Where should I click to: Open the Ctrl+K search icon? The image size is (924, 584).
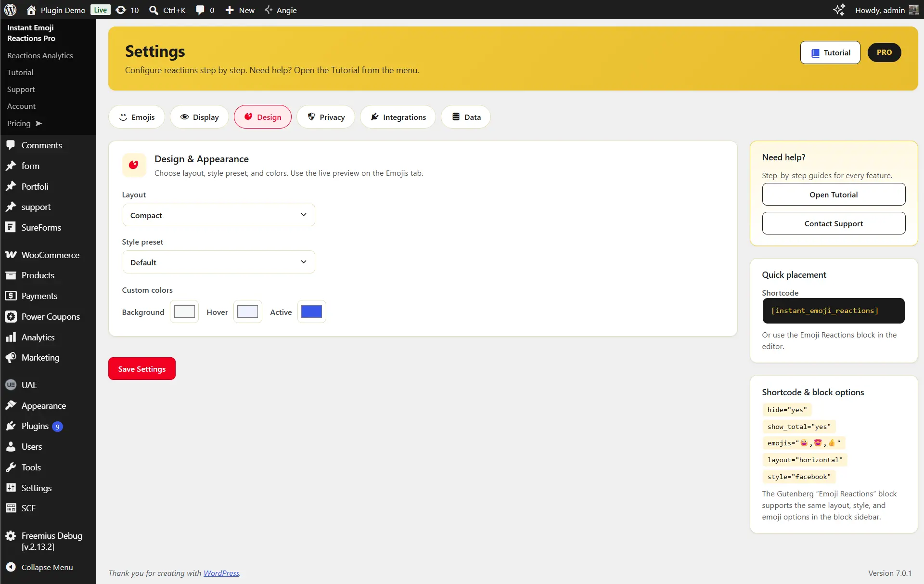tap(154, 10)
